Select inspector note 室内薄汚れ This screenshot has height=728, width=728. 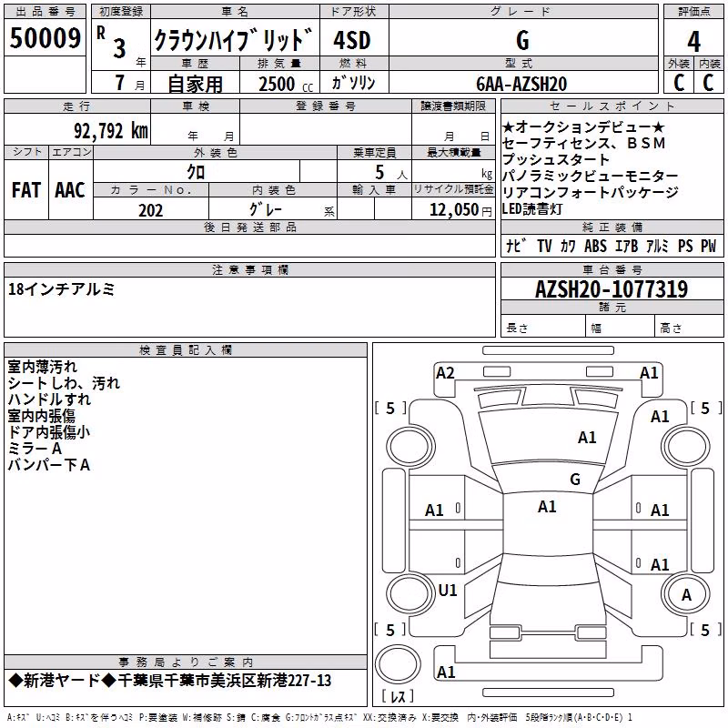click(x=43, y=367)
